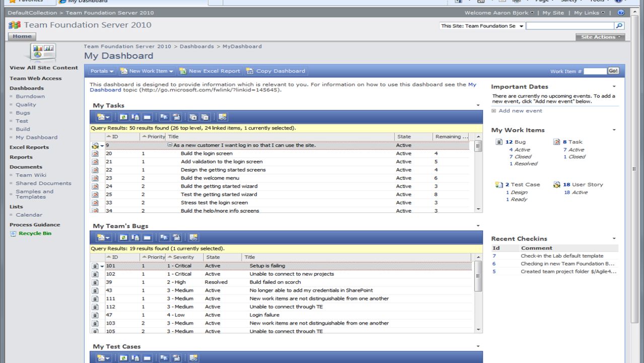This screenshot has height=363, width=644.
Task: Click My Tasks scrollbar down arrow
Action: tap(478, 209)
